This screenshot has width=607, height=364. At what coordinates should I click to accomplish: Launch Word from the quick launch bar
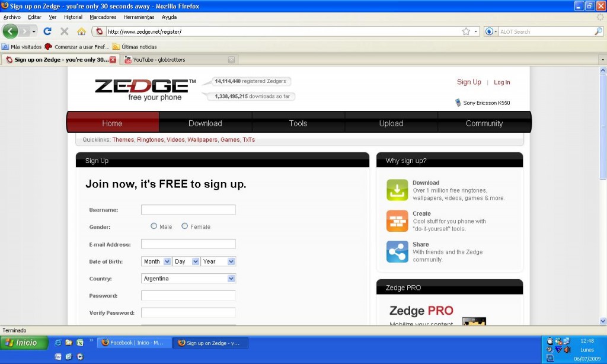click(x=58, y=357)
